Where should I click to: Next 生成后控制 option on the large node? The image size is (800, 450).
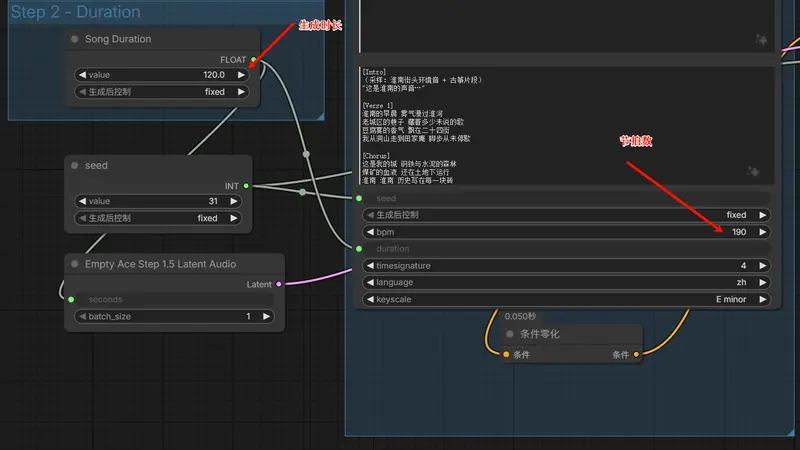[x=762, y=215]
